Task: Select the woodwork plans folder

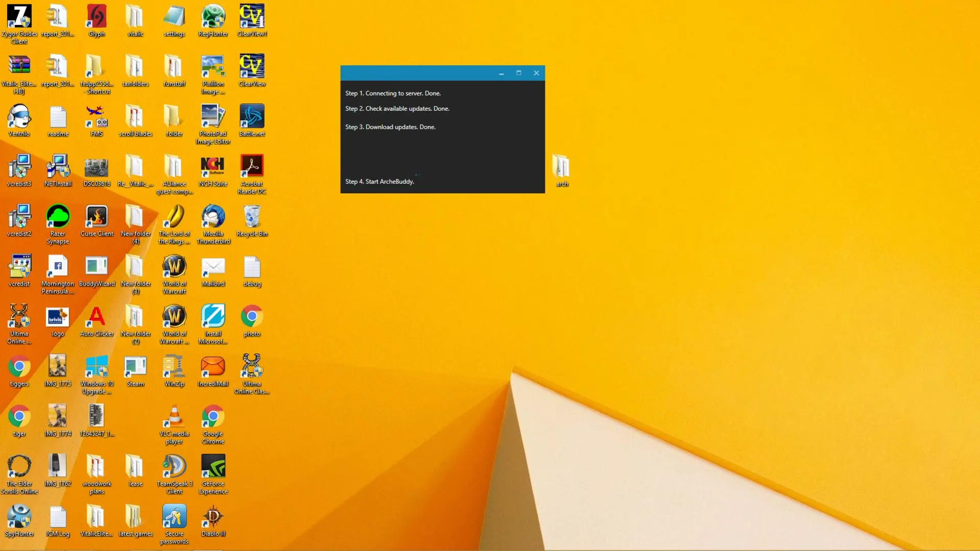Action: click(x=97, y=467)
